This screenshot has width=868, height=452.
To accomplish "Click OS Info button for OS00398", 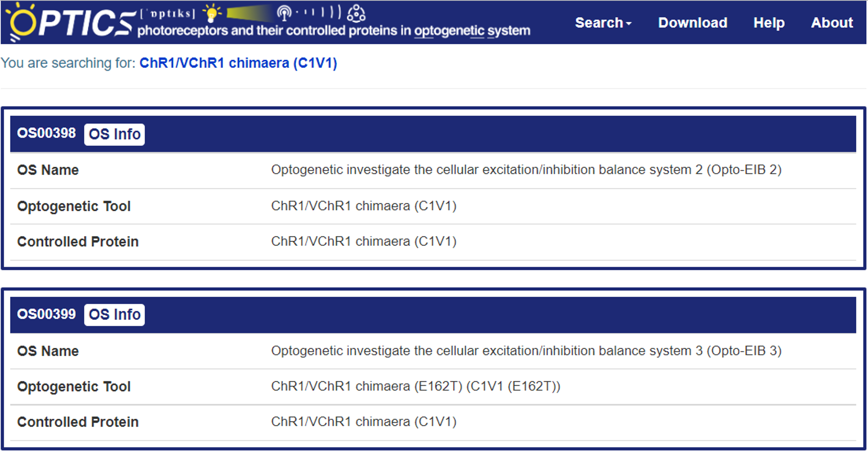I will coord(114,134).
